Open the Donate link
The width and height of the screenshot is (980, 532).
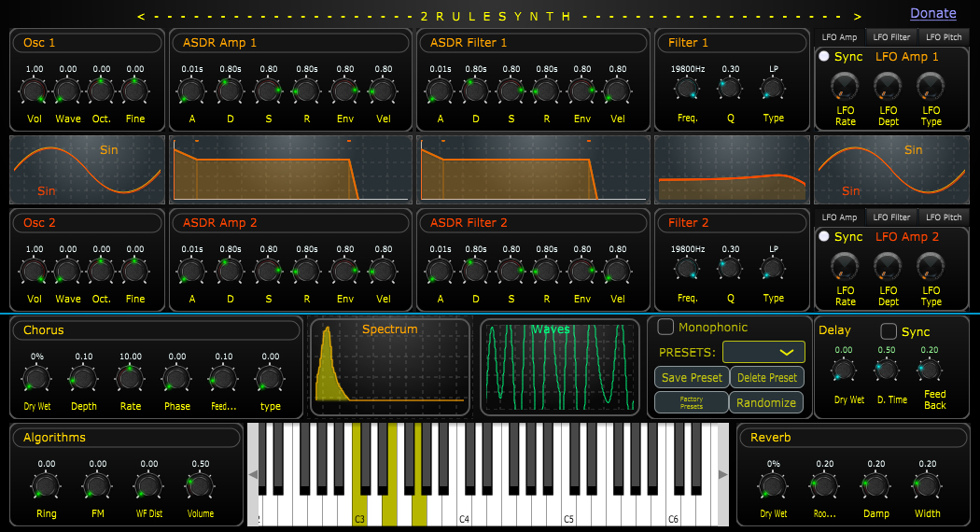(x=933, y=13)
